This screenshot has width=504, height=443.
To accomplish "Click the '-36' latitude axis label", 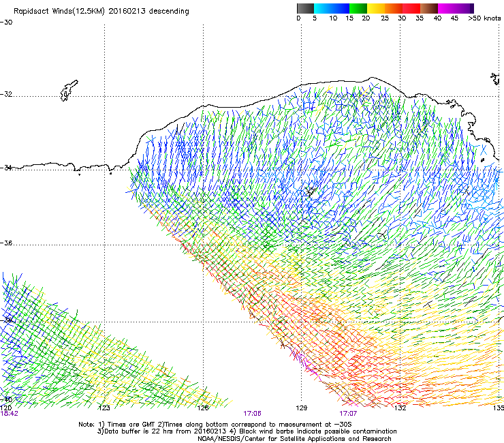I will pos(6,243).
